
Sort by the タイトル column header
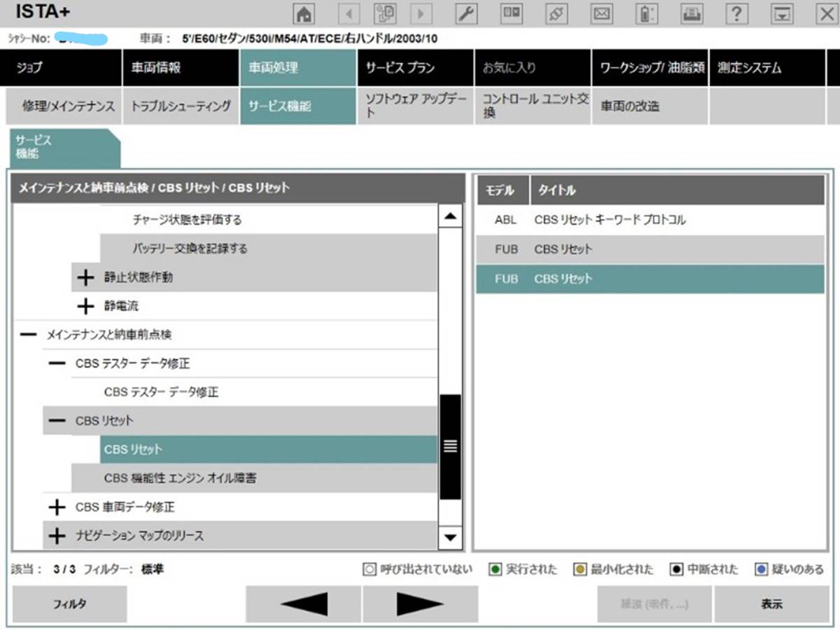(678, 190)
